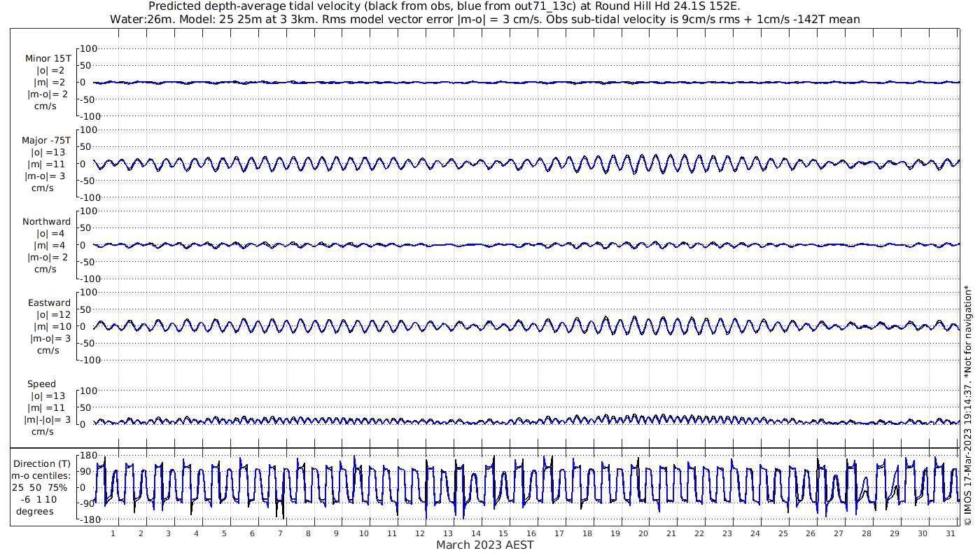The height and width of the screenshot is (560, 980).
Task: Click '|m| =4' in the Northward panel
Action: tap(50, 245)
